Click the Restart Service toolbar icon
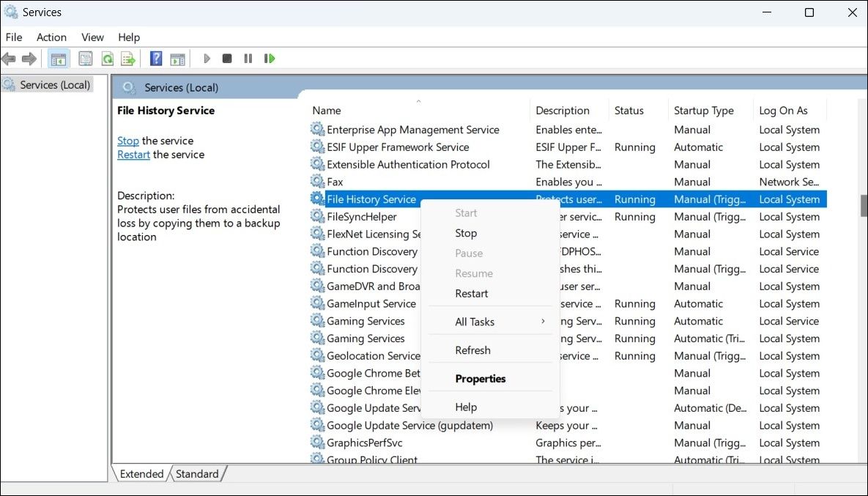868x496 pixels. tap(270, 58)
